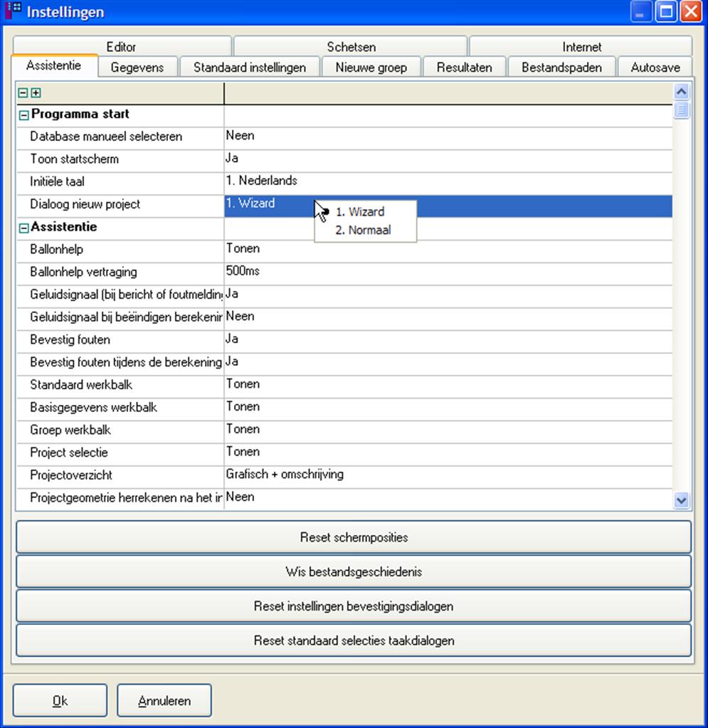Cancel with the Annuleren button

click(164, 700)
